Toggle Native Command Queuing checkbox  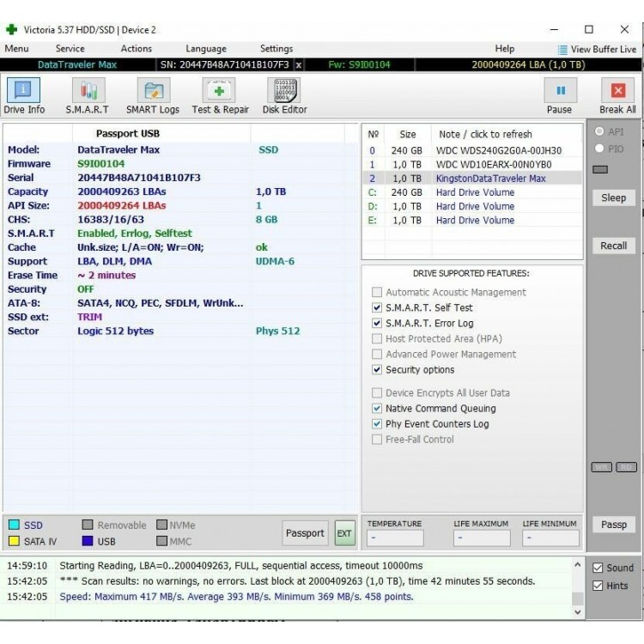click(377, 408)
